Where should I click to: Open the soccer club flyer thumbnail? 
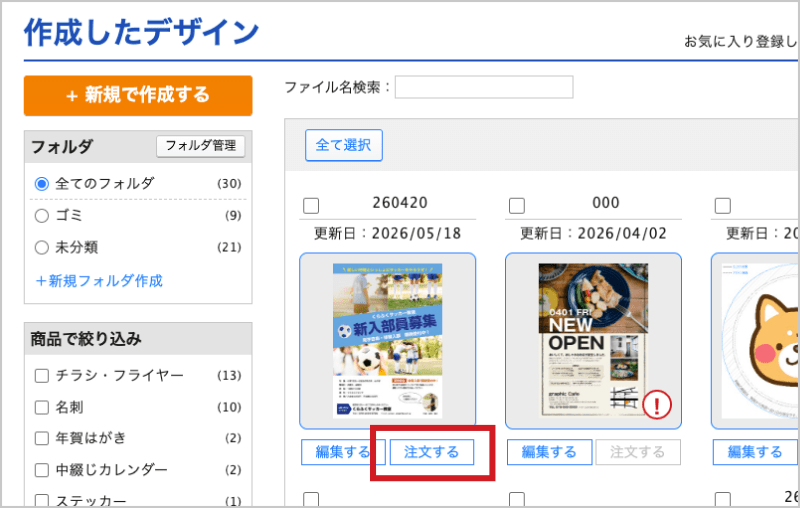click(x=388, y=341)
